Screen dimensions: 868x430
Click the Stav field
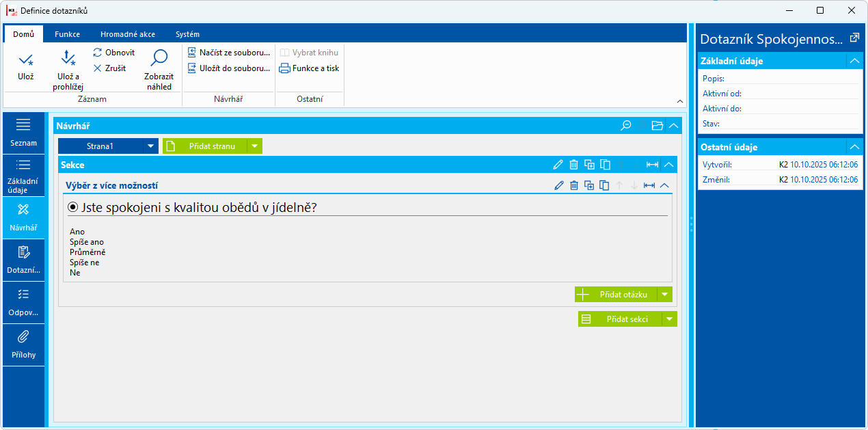(780, 124)
